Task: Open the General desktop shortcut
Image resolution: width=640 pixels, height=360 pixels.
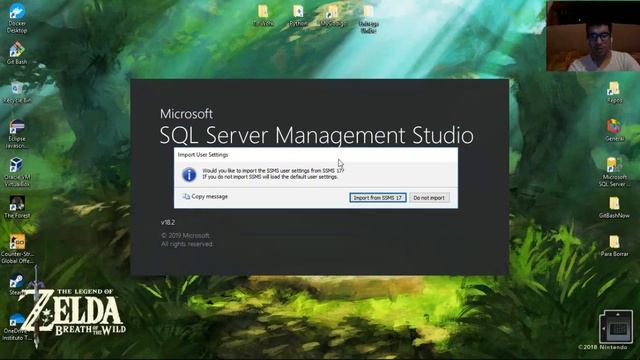Action: click(614, 131)
